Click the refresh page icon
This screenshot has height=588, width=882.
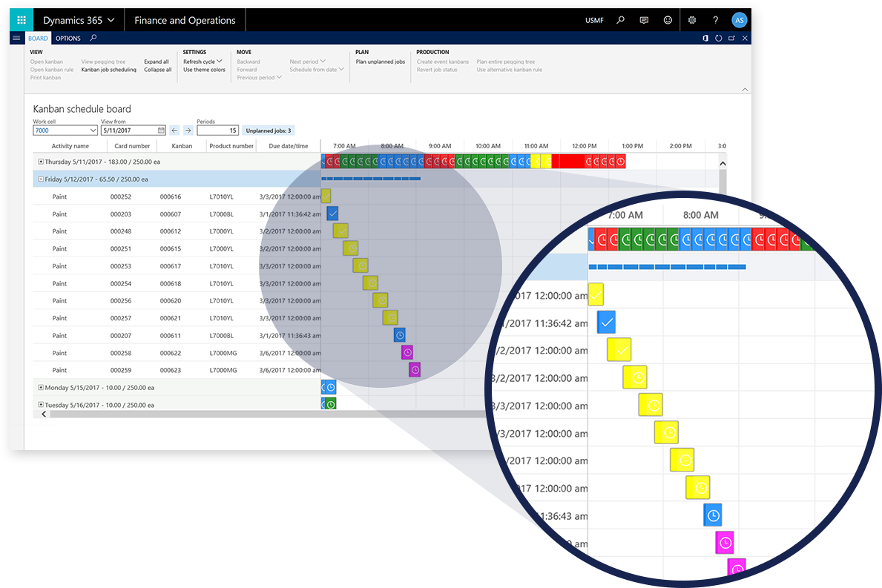click(x=718, y=39)
